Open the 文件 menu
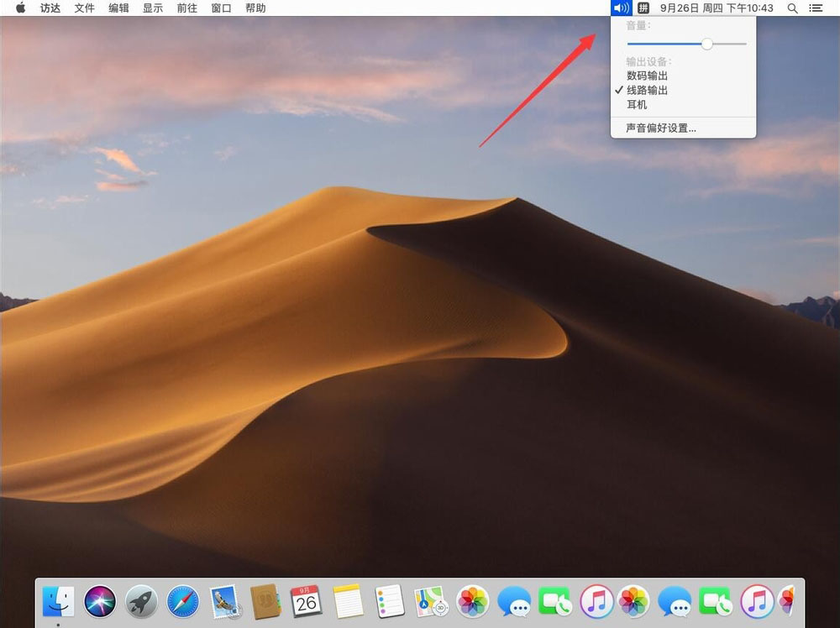The height and width of the screenshot is (628, 840). [84, 8]
